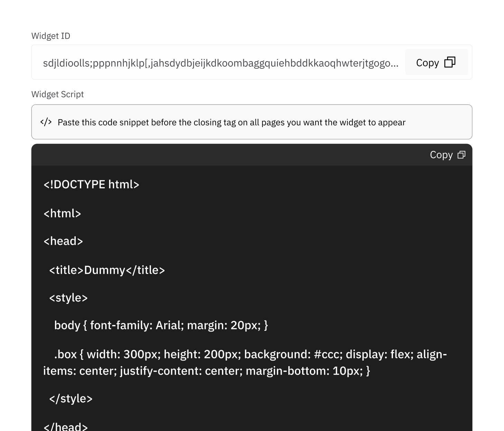Click the closing </head> tag line
Image resolution: width=504 pixels, height=431 pixels.
click(x=66, y=426)
